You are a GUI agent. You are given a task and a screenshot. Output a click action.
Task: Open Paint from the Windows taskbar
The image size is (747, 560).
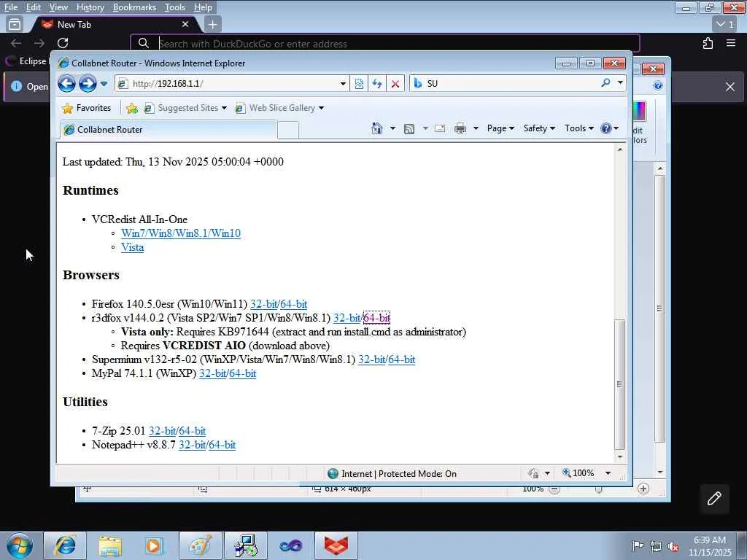click(x=200, y=545)
